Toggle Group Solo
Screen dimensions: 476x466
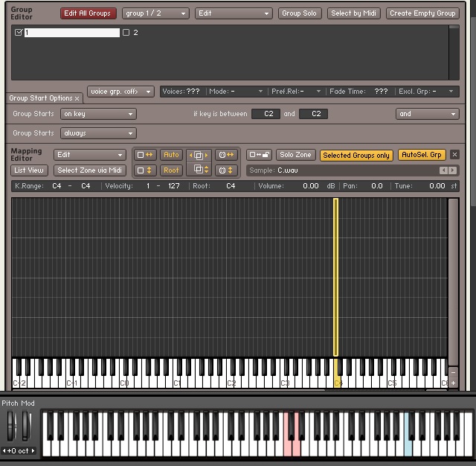coord(300,13)
